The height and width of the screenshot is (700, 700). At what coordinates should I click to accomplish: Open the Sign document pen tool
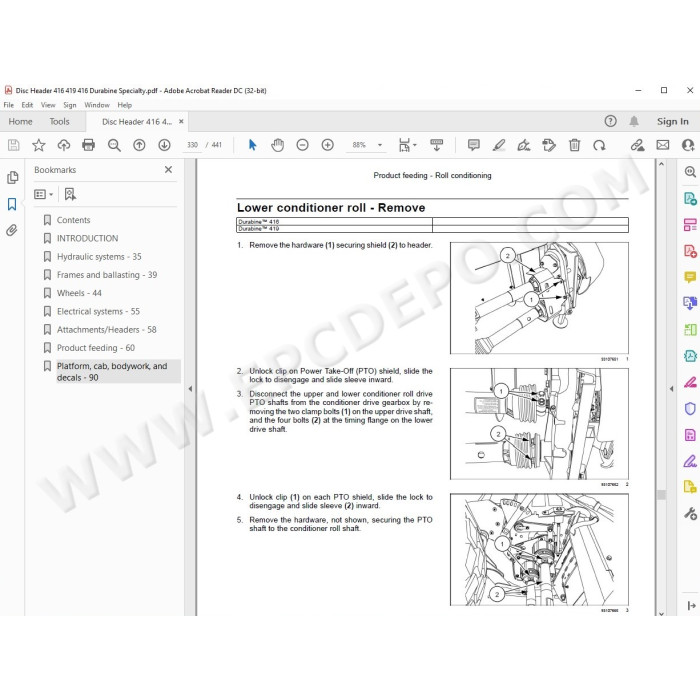[x=524, y=145]
